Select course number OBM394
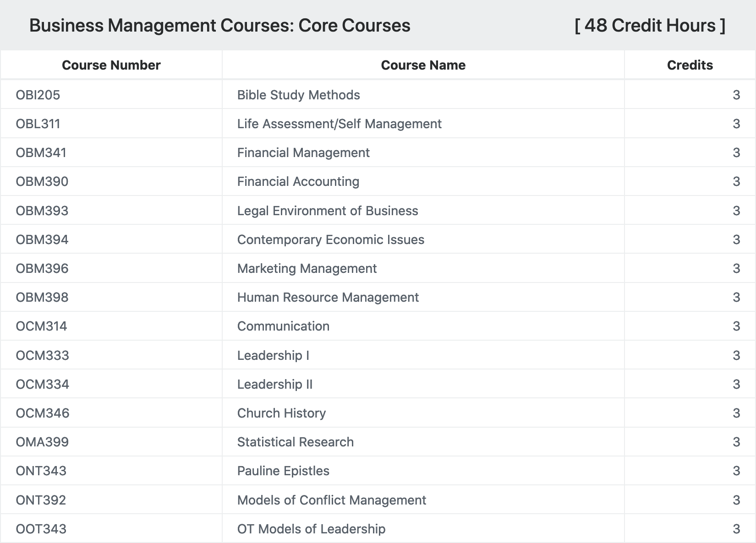This screenshot has width=756, height=543. [42, 239]
